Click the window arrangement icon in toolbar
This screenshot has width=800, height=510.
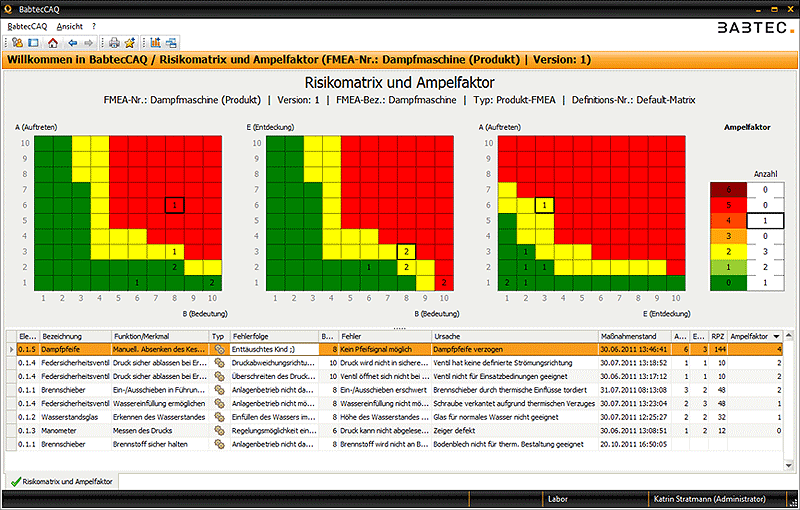pyautogui.click(x=171, y=43)
